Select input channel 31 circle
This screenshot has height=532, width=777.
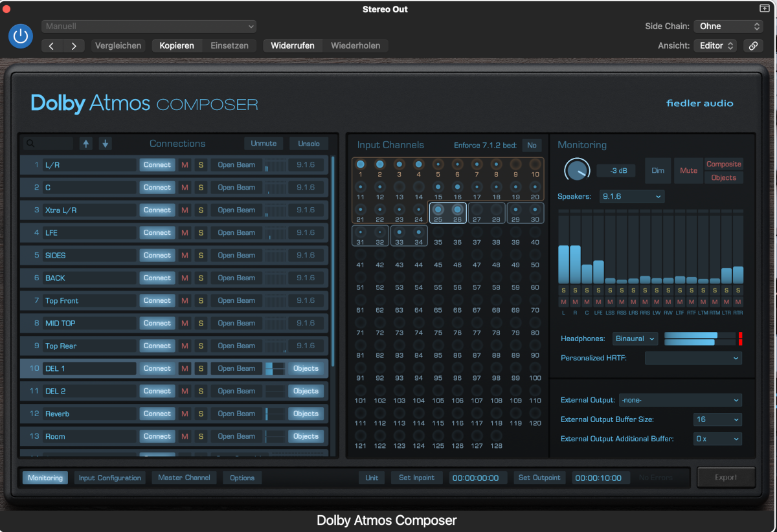tap(361, 232)
